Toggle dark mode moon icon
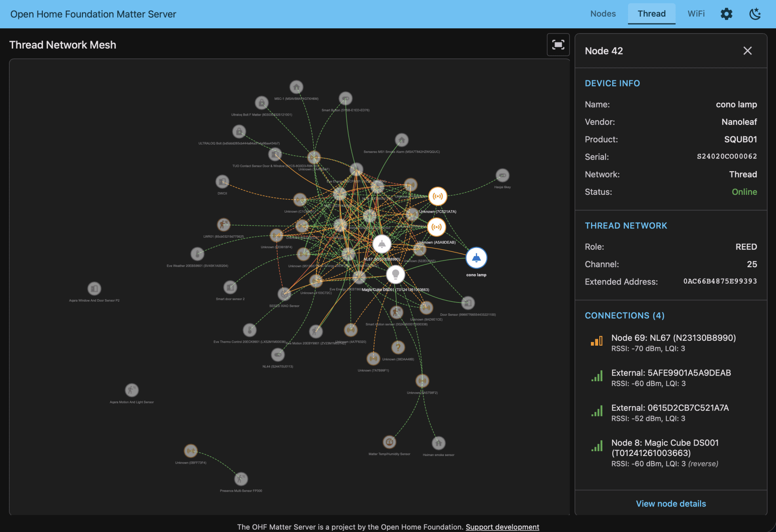Screen dimensions: 776x532 coord(755,14)
